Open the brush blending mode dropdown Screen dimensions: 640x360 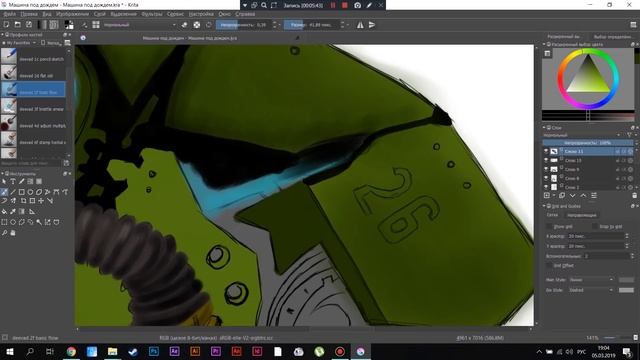(x=140, y=25)
